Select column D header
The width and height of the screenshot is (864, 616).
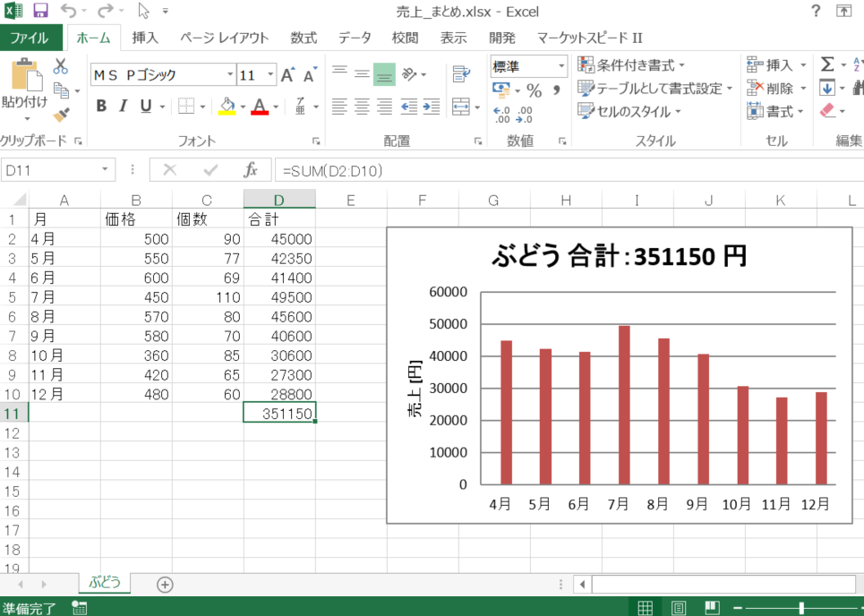279,200
